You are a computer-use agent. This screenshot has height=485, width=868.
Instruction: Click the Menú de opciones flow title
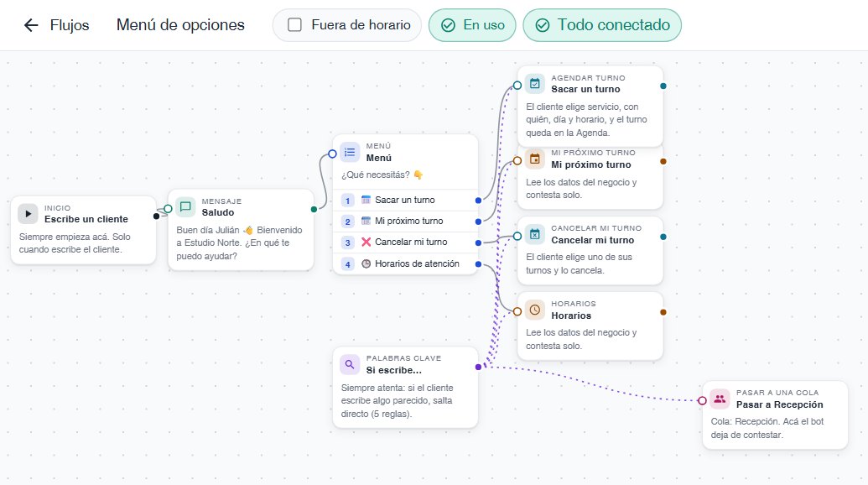180,25
